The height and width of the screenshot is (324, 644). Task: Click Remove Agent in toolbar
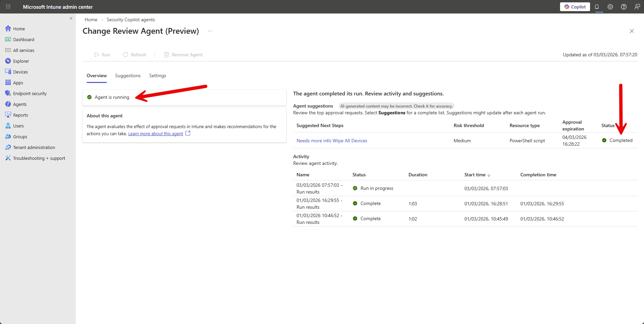tap(183, 55)
